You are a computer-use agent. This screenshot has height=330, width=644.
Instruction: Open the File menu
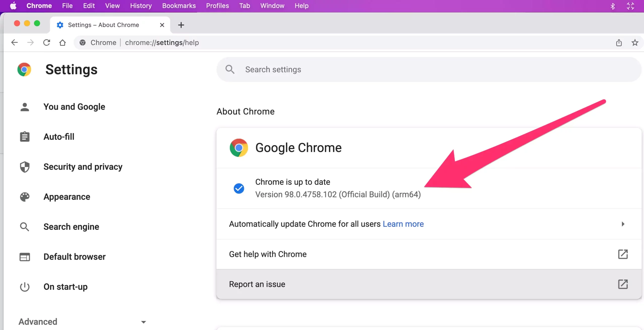tap(67, 6)
